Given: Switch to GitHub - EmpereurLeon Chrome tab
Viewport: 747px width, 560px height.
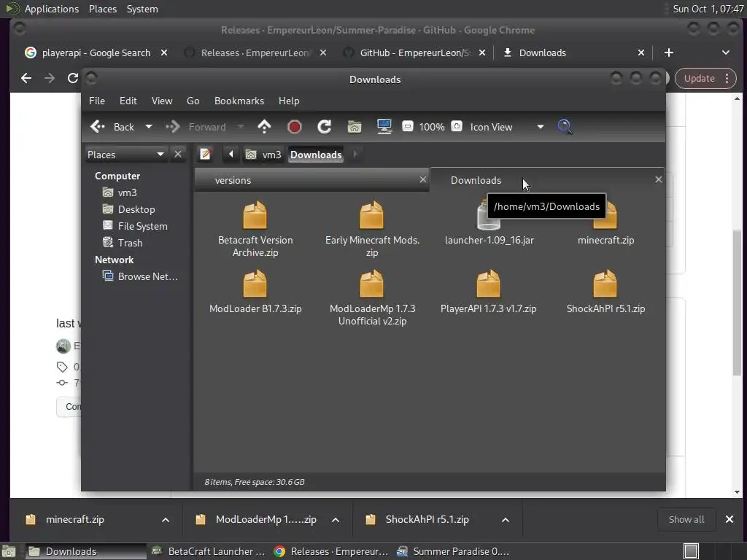Looking at the screenshot, I should click(x=414, y=52).
